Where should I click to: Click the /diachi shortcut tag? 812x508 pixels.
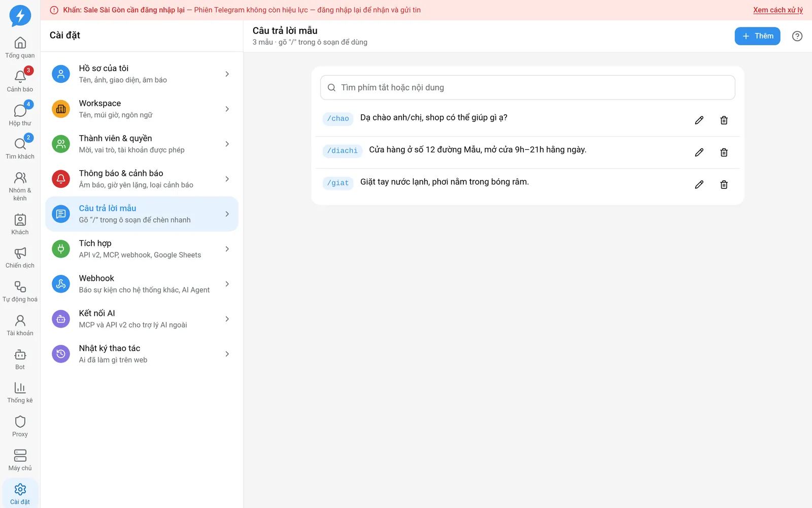pyautogui.click(x=343, y=151)
